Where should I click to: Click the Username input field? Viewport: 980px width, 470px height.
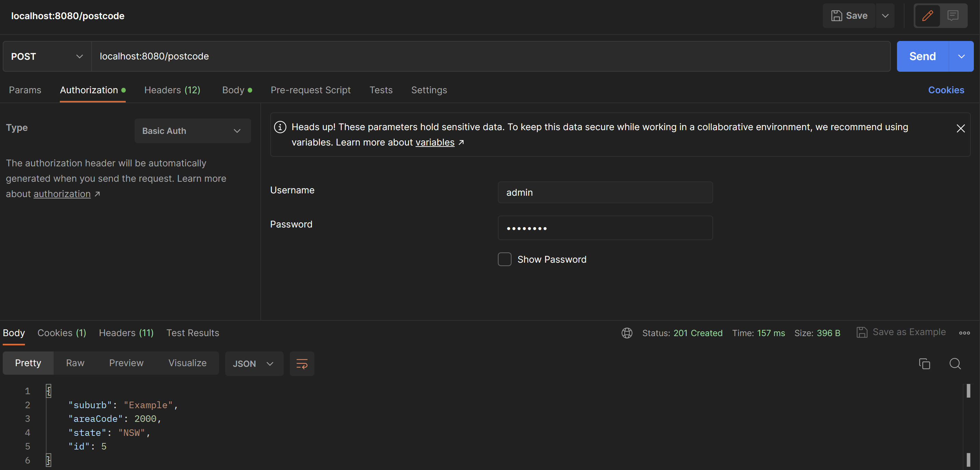pos(605,192)
